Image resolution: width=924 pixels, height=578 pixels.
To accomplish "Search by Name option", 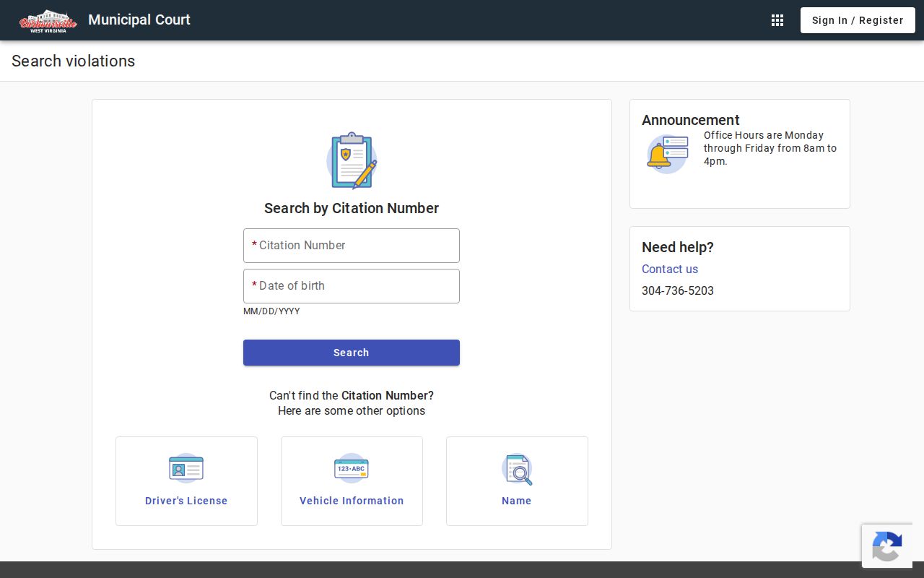I will [517, 481].
